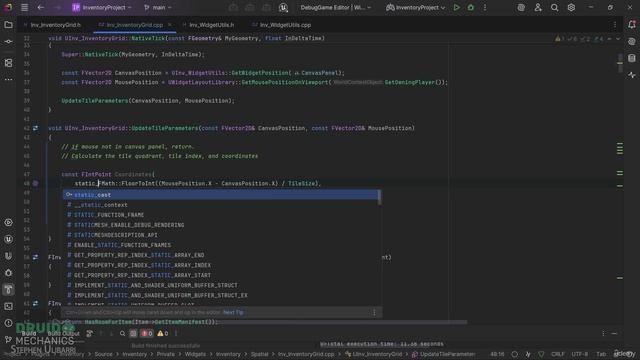Select GET_PROPERTY_REP_INDEX_STATIC_ARRAY_START suggestion

[220, 275]
